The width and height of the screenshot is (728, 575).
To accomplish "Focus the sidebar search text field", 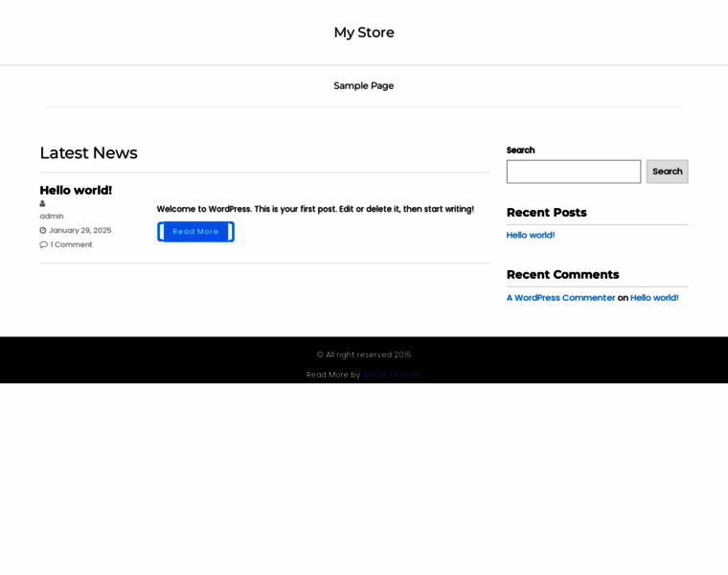I will point(573,172).
